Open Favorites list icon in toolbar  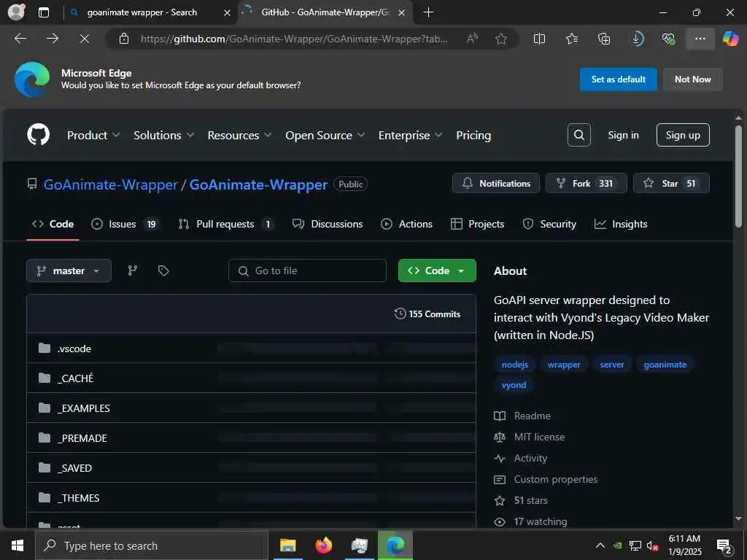[572, 39]
